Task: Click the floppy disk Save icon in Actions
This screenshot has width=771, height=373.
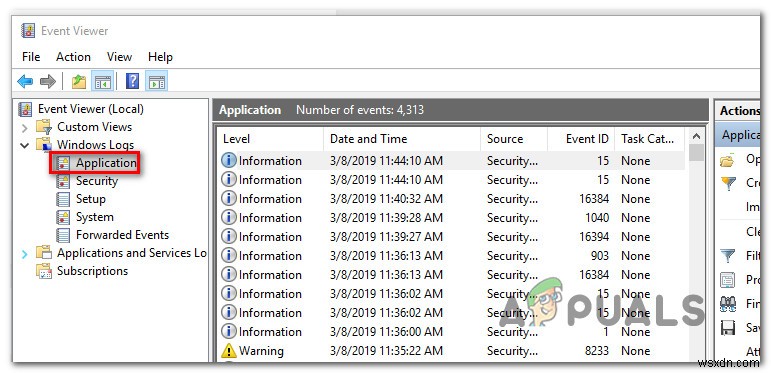Action: [728, 328]
